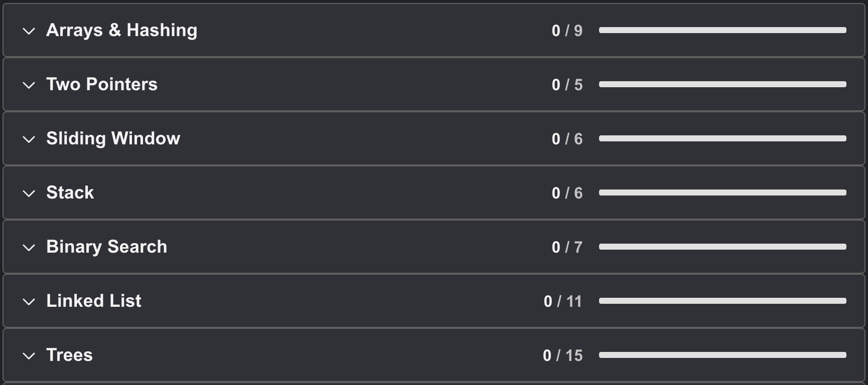868x385 pixels.
Task: Expand the Sliding Window chevron
Action: pyautogui.click(x=29, y=139)
